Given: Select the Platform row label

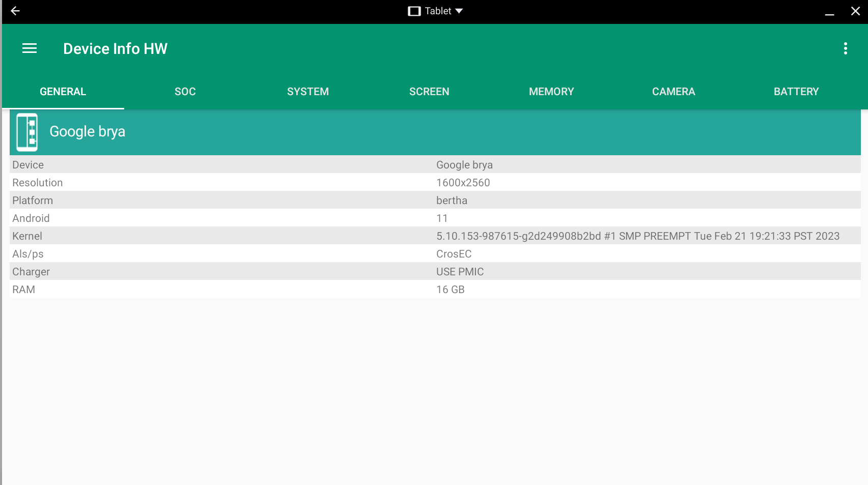Looking at the screenshot, I should (33, 201).
